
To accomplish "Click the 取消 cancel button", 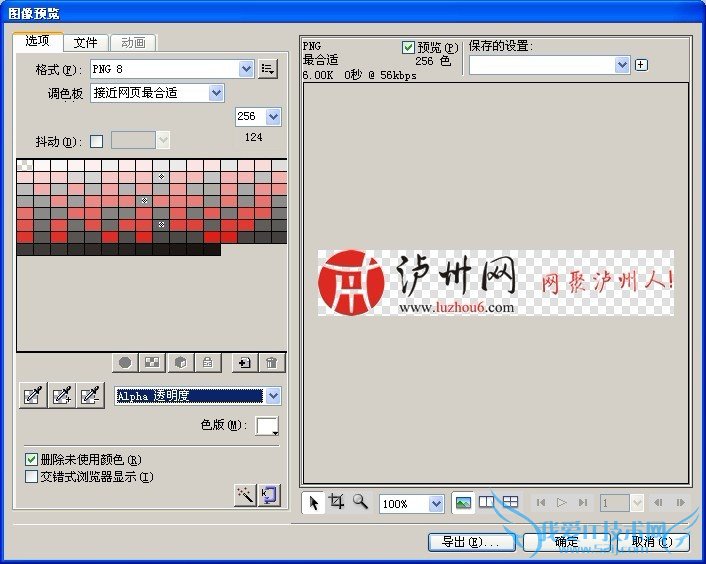I will [652, 542].
